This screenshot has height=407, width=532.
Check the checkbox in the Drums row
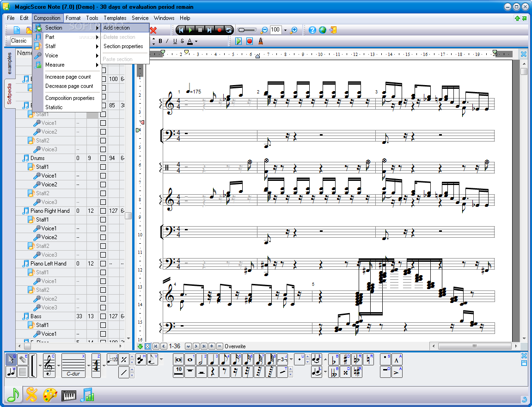tap(103, 158)
